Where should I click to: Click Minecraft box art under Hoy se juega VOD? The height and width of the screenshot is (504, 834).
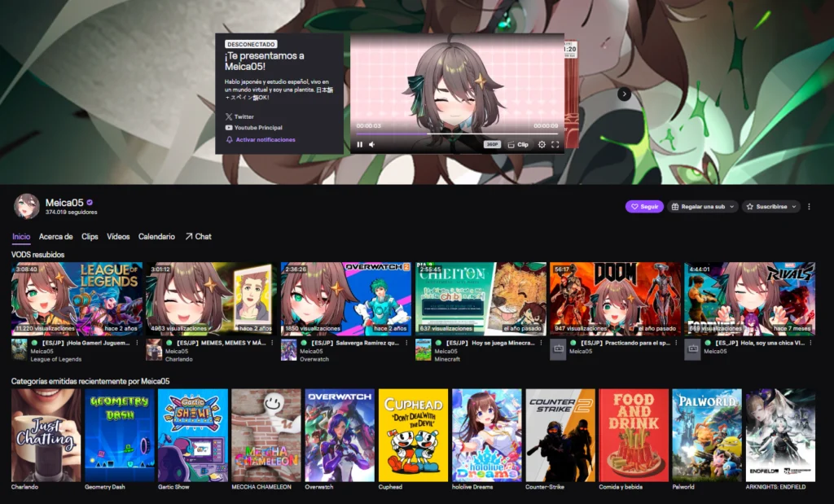424,350
